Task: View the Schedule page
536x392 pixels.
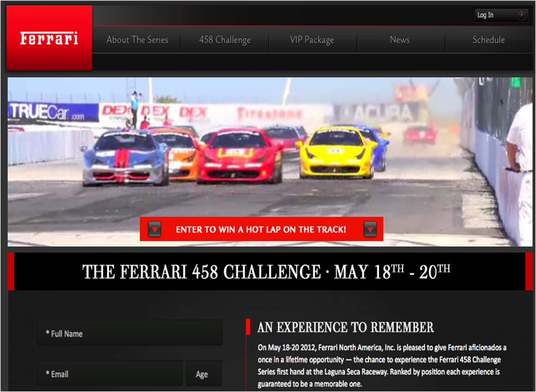Action: point(488,40)
